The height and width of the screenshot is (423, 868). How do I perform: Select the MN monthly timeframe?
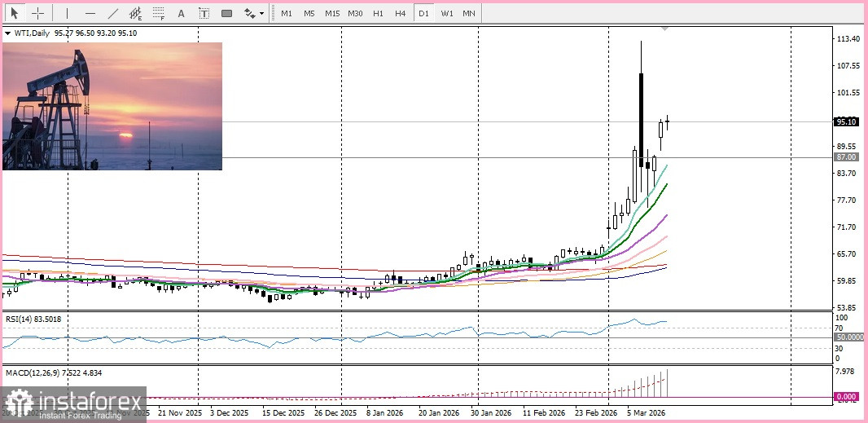pos(469,13)
